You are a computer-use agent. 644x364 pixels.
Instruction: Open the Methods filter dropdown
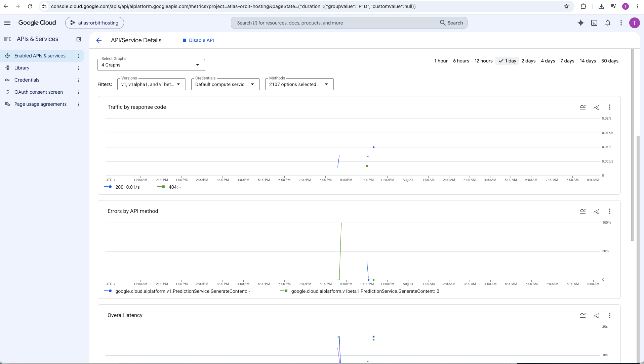(x=299, y=84)
